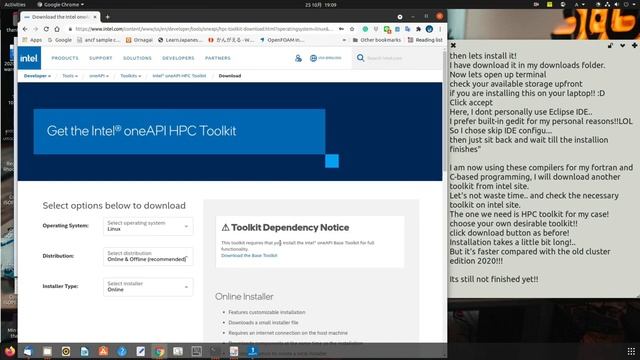Open the Help icon in the dock
This screenshot has width=640, height=360.
(x=122, y=351)
